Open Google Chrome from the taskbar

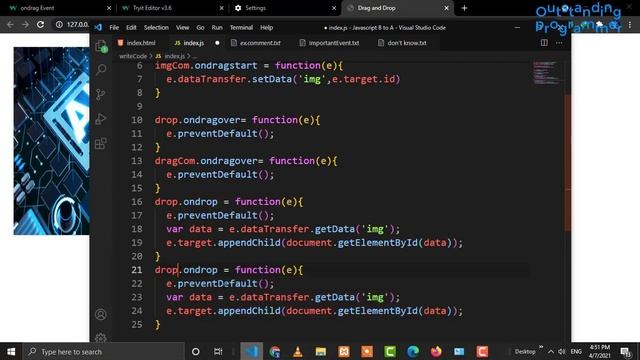pos(275,351)
